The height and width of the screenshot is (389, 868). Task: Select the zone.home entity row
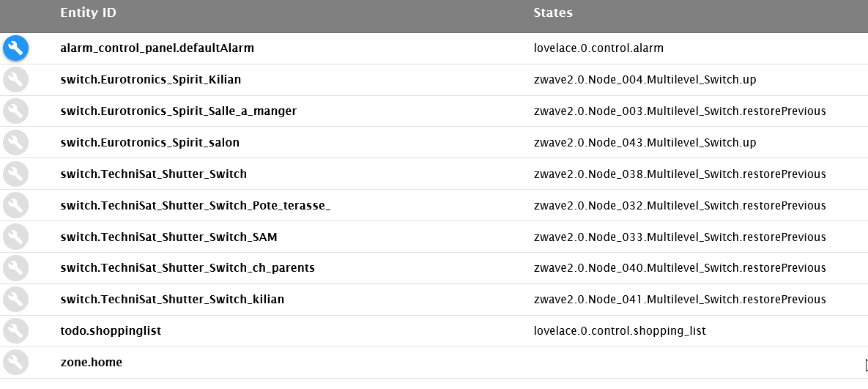(91, 363)
